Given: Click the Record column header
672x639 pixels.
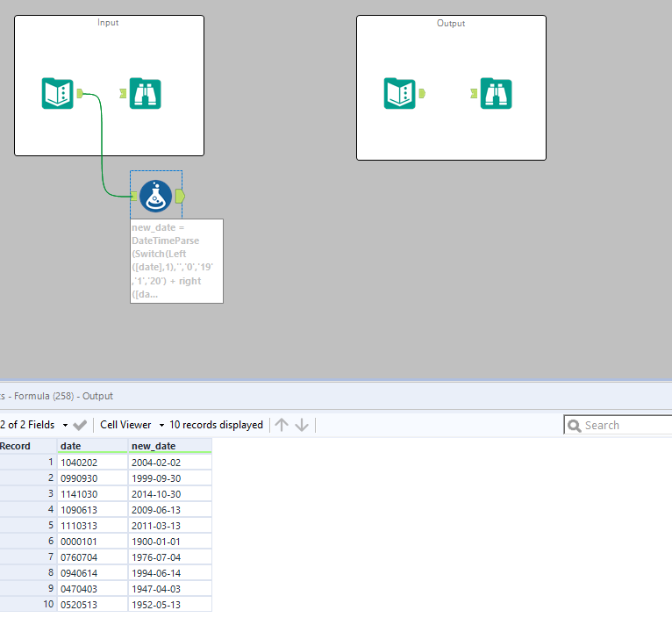Looking at the screenshot, I should [x=28, y=446].
